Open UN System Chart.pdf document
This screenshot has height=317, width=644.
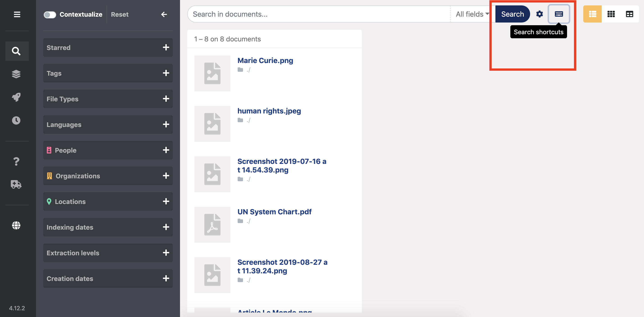tap(275, 212)
